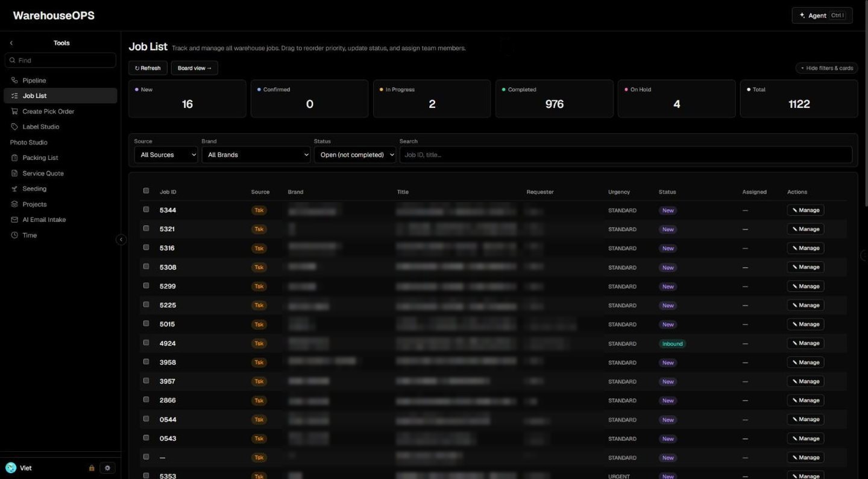Viewport: 868px width, 479px height.
Task: Click the lock icon beside Viet
Action: point(92,468)
